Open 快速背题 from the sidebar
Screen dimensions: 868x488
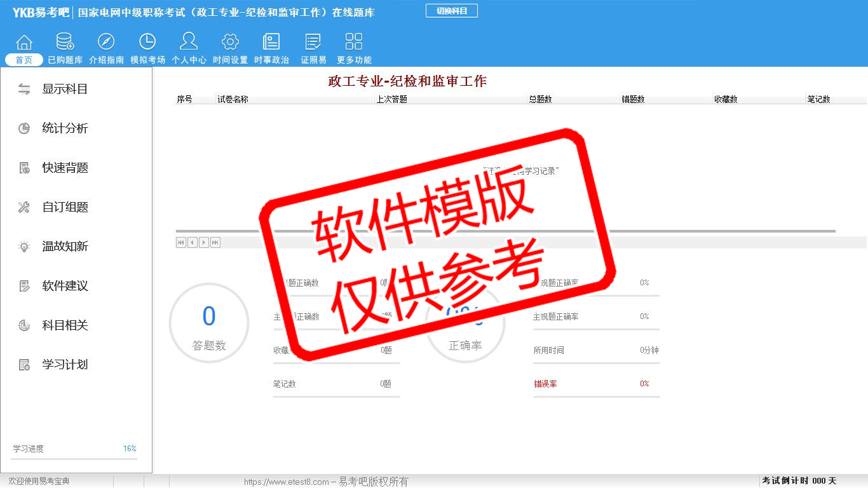tap(65, 168)
